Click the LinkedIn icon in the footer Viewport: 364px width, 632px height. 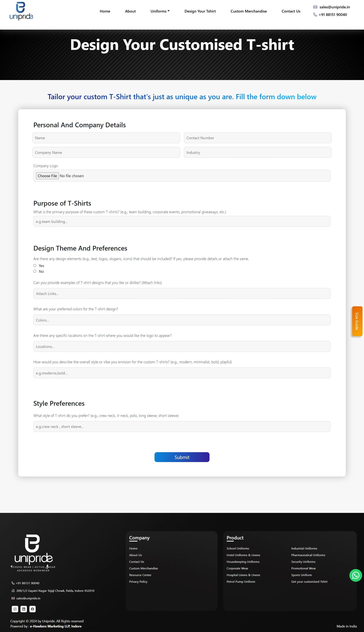tap(24, 609)
